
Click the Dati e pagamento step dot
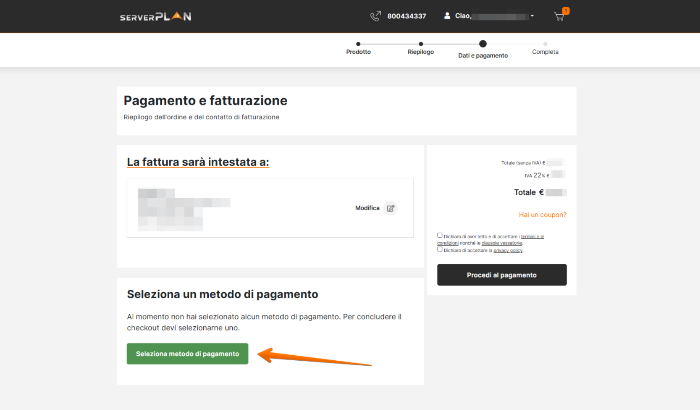pyautogui.click(x=483, y=44)
